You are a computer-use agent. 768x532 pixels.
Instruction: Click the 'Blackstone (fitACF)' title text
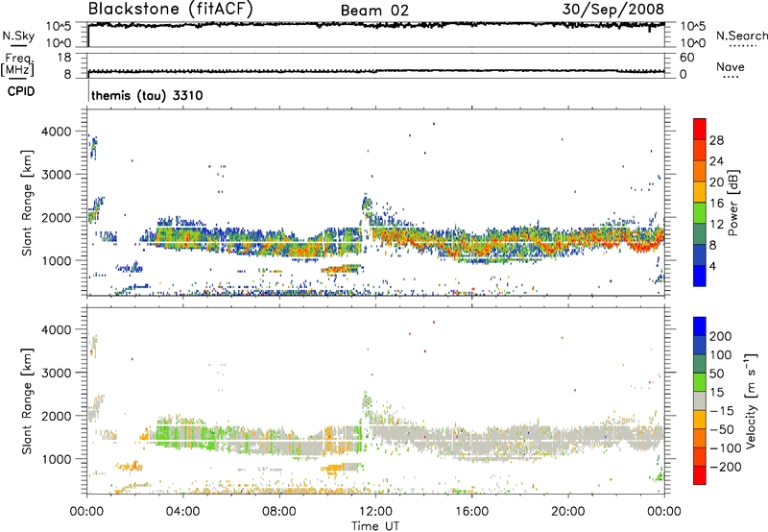click(x=170, y=9)
